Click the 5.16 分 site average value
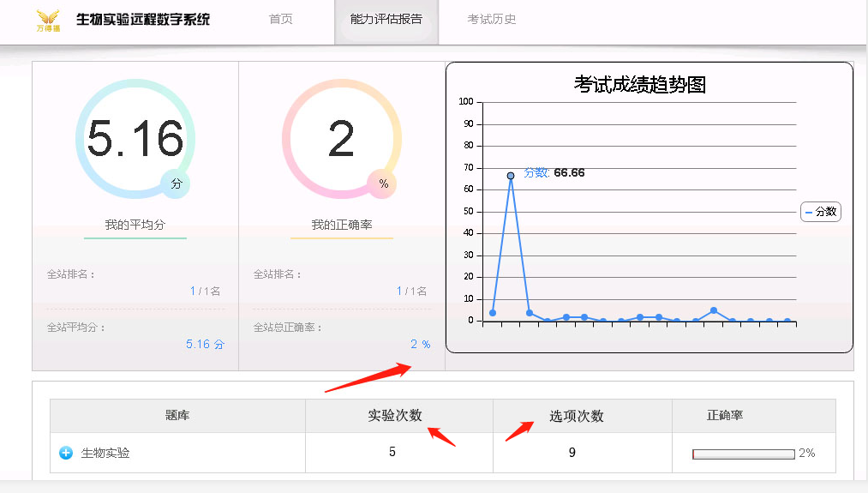 [205, 344]
